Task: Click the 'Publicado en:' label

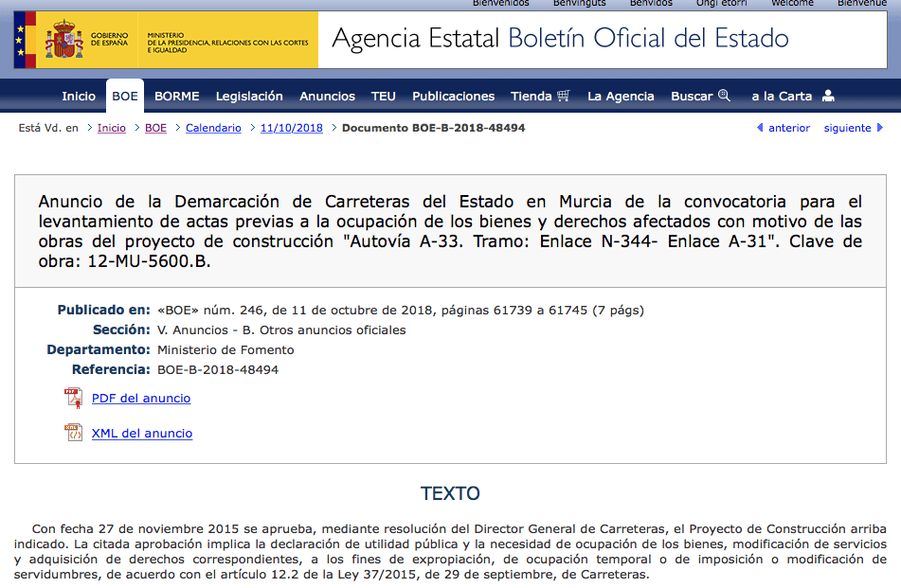Action: click(x=103, y=310)
